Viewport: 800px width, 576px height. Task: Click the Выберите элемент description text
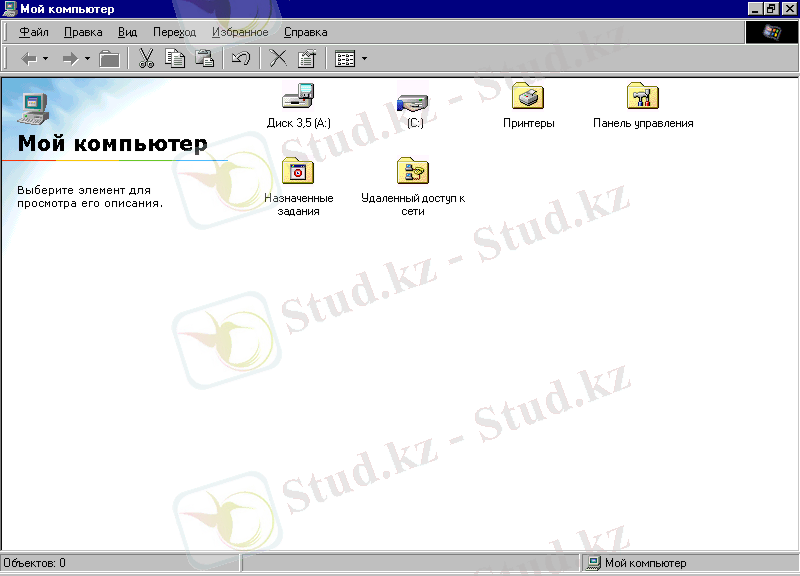pyautogui.click(x=90, y=196)
